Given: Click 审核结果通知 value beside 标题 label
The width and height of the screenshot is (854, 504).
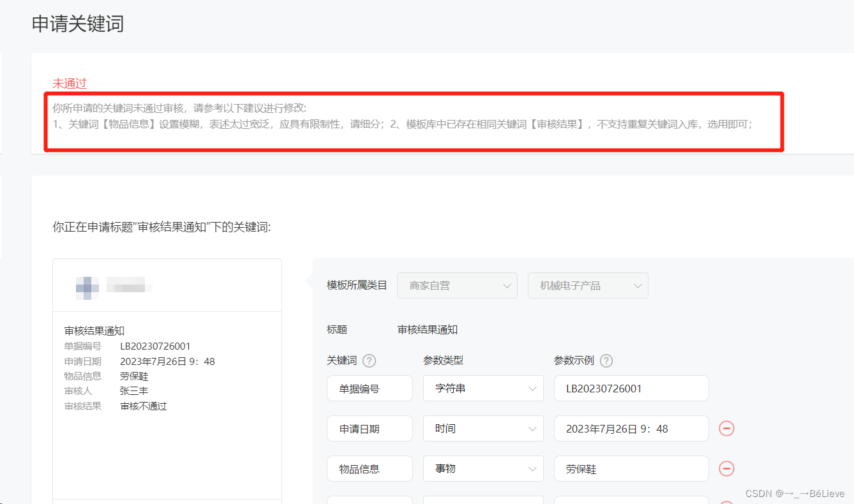Looking at the screenshot, I should (x=428, y=329).
